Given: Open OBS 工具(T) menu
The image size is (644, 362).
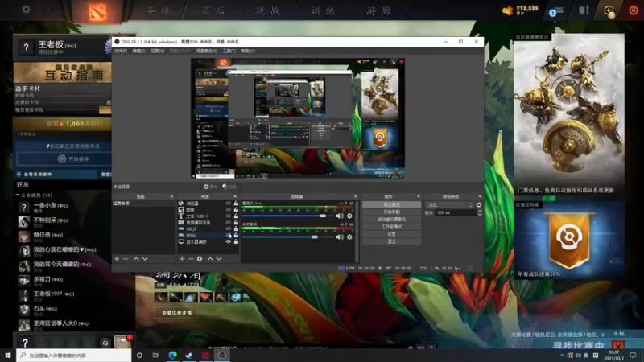Looking at the screenshot, I should tap(229, 51).
